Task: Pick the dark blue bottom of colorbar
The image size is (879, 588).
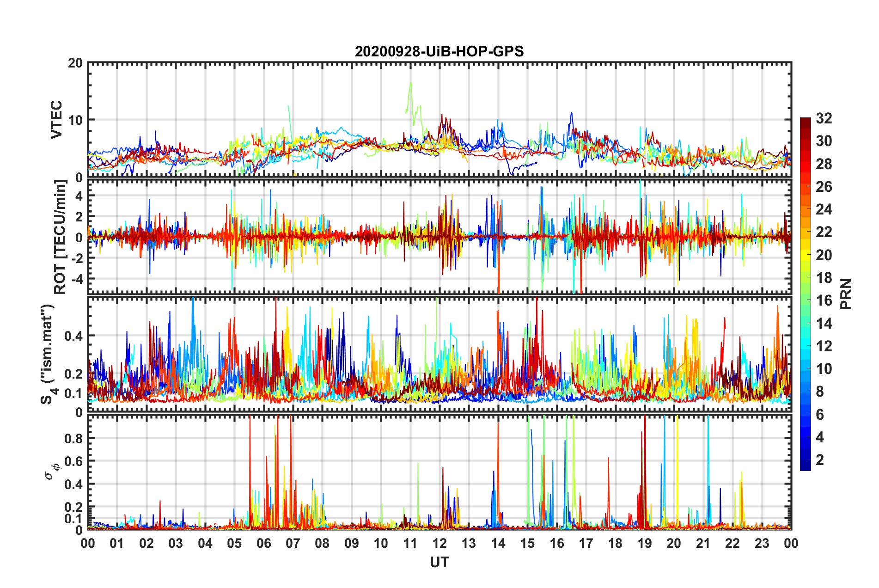Action: tap(805, 466)
